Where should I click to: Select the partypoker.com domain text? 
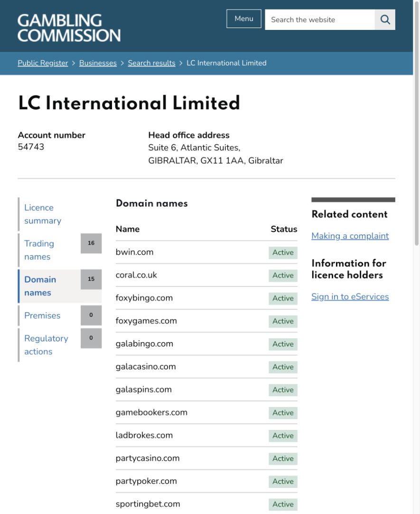click(146, 481)
